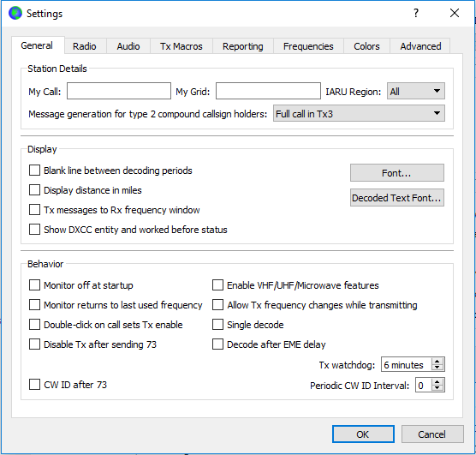Image resolution: width=476 pixels, height=455 pixels.
Task: Tick the CW ID after 73 checkbox
Action: coord(34,385)
